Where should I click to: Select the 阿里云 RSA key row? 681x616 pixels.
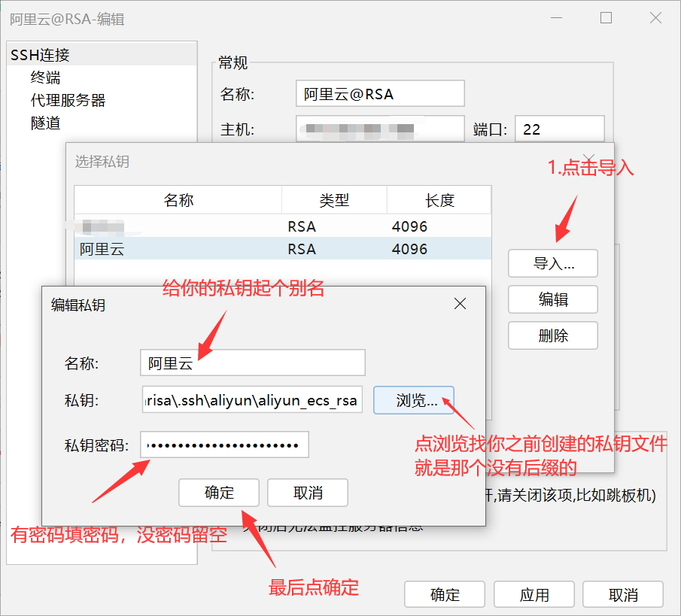pos(283,249)
